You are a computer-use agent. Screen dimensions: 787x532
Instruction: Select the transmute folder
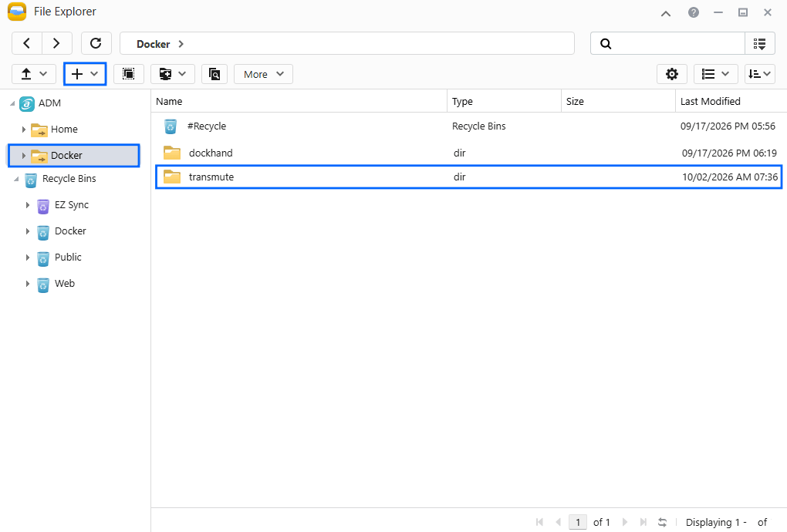(469, 177)
